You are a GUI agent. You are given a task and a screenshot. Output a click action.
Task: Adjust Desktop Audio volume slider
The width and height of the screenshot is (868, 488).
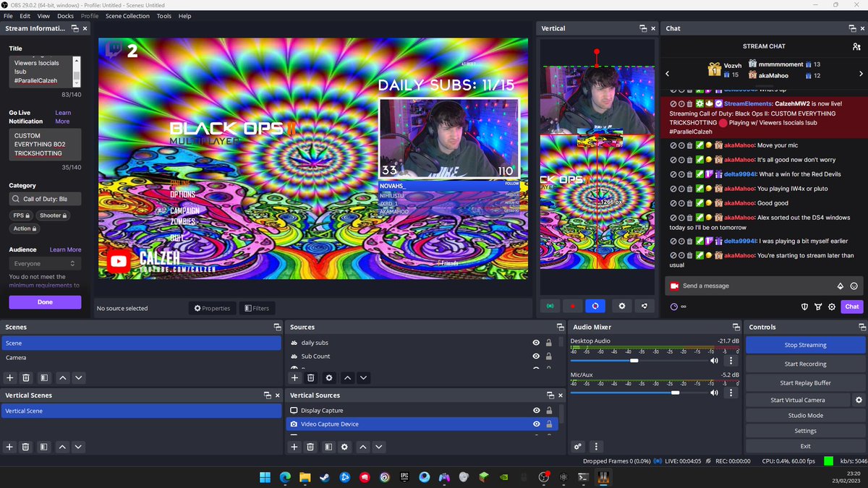point(634,360)
